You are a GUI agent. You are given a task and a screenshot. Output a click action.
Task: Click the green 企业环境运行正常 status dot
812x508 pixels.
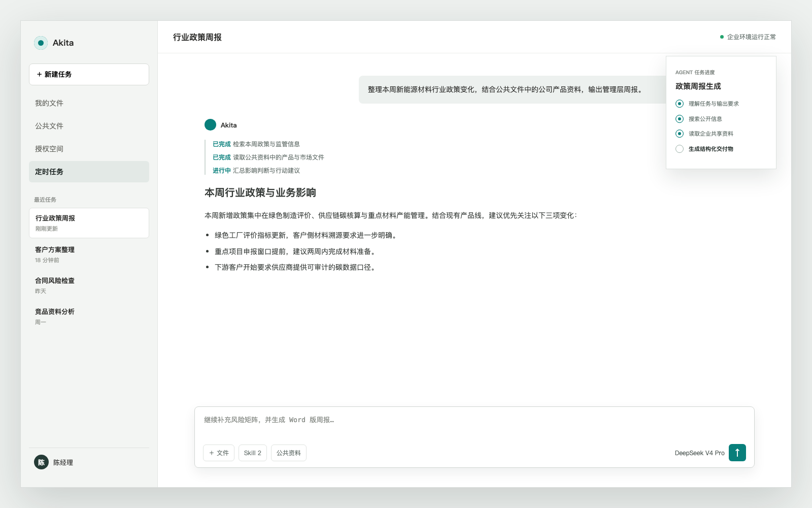pyautogui.click(x=722, y=37)
